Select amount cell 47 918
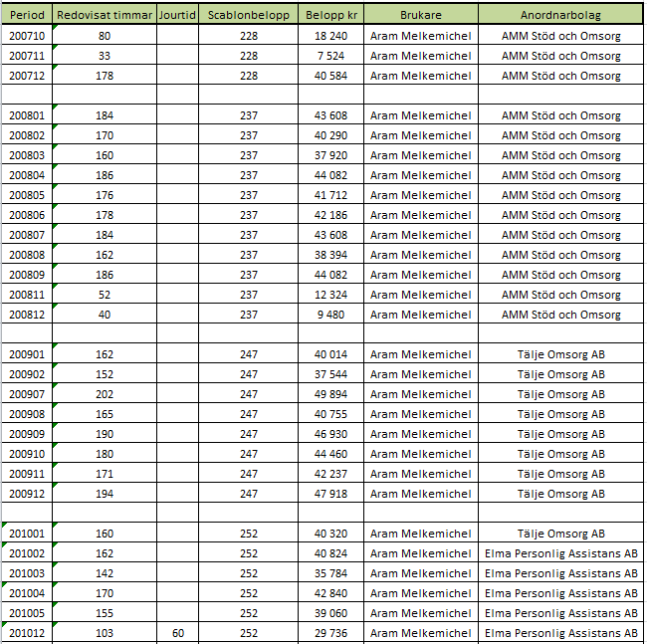647x644 pixels. [x=330, y=494]
